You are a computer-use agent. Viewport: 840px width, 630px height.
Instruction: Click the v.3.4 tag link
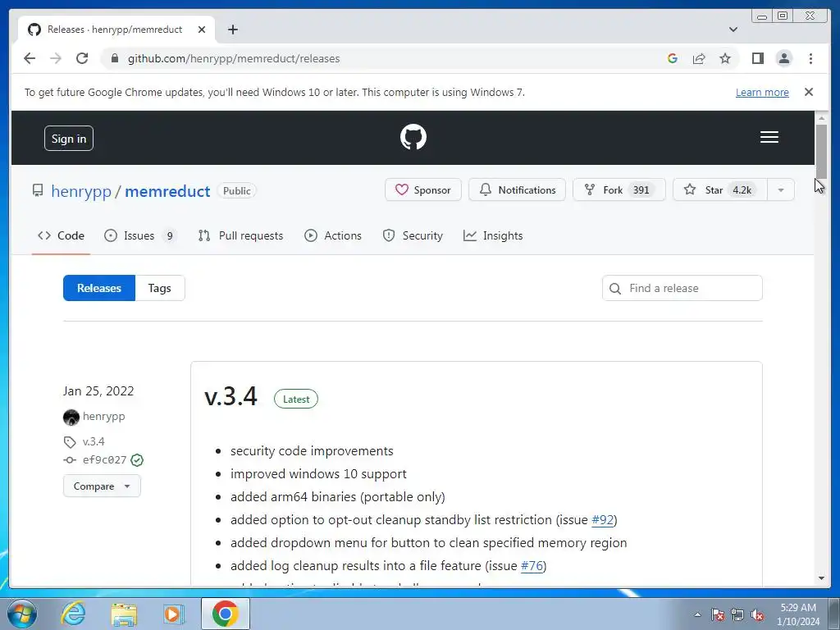(94, 441)
